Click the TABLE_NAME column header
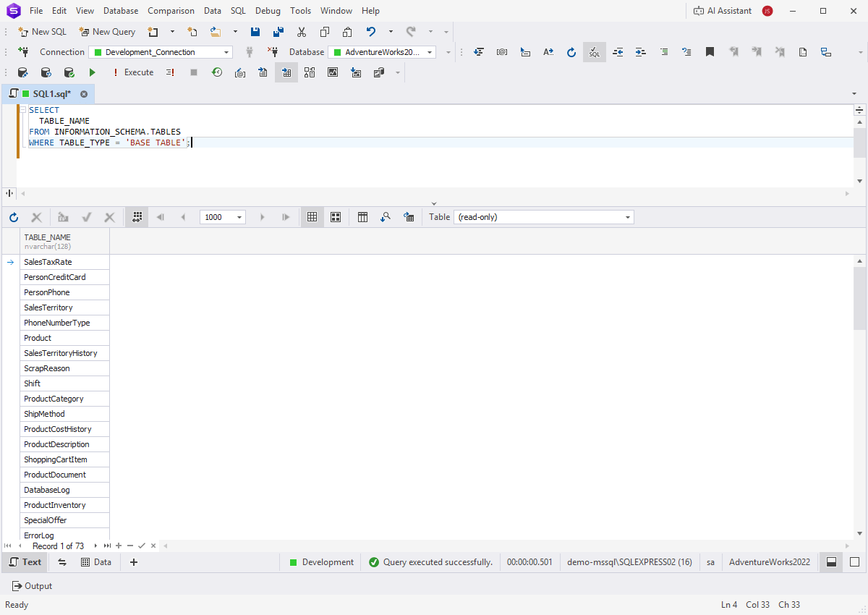The width and height of the screenshot is (868, 615). 65,241
